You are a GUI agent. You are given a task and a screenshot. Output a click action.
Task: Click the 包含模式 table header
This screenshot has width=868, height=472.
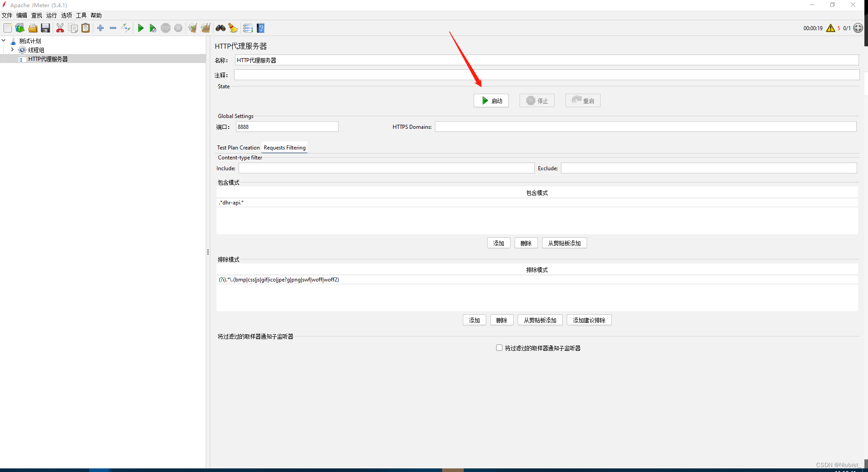pyautogui.click(x=537, y=193)
